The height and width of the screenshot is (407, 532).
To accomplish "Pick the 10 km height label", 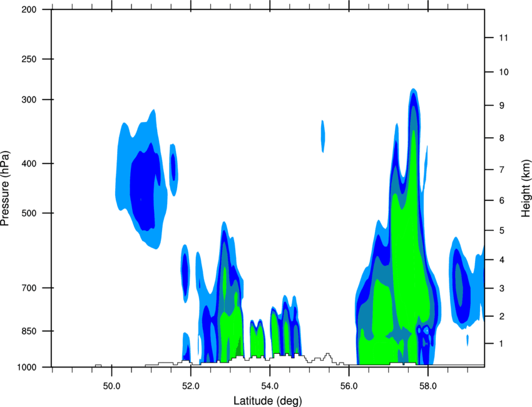I will [503, 72].
